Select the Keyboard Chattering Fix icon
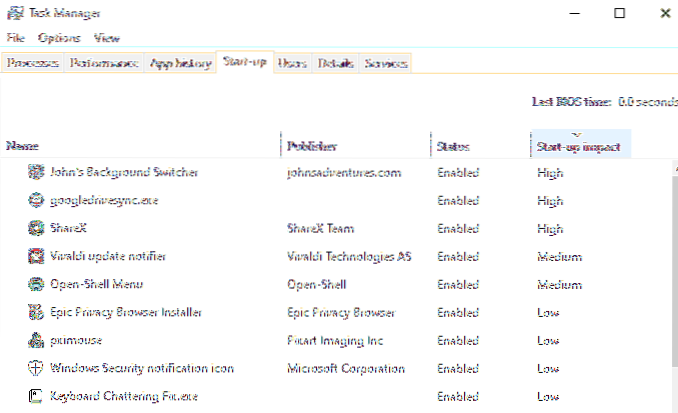 coord(36,396)
